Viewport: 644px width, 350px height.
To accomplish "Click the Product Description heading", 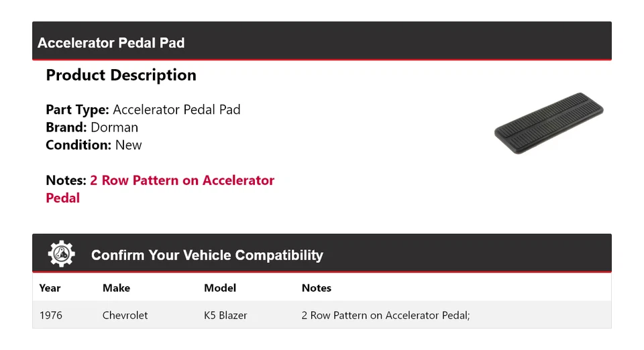I will click(121, 75).
